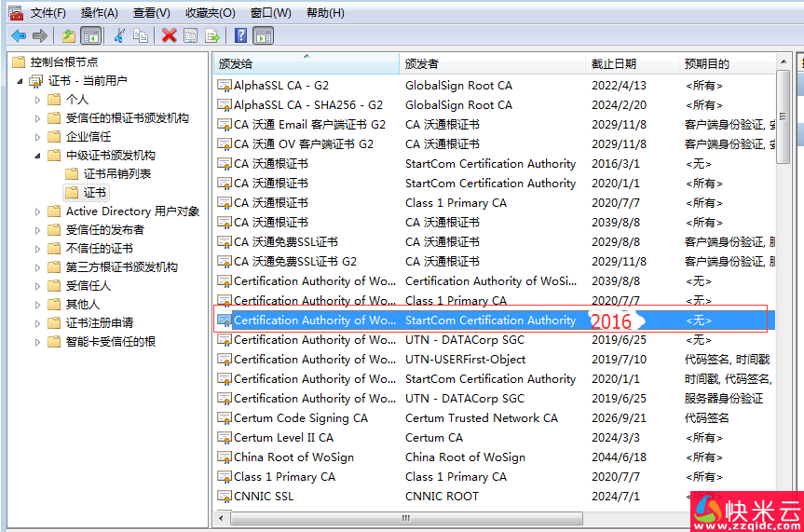The width and height of the screenshot is (804, 532).
Task: Collapse the 证书 - 当前用户 node
Action: [20, 81]
